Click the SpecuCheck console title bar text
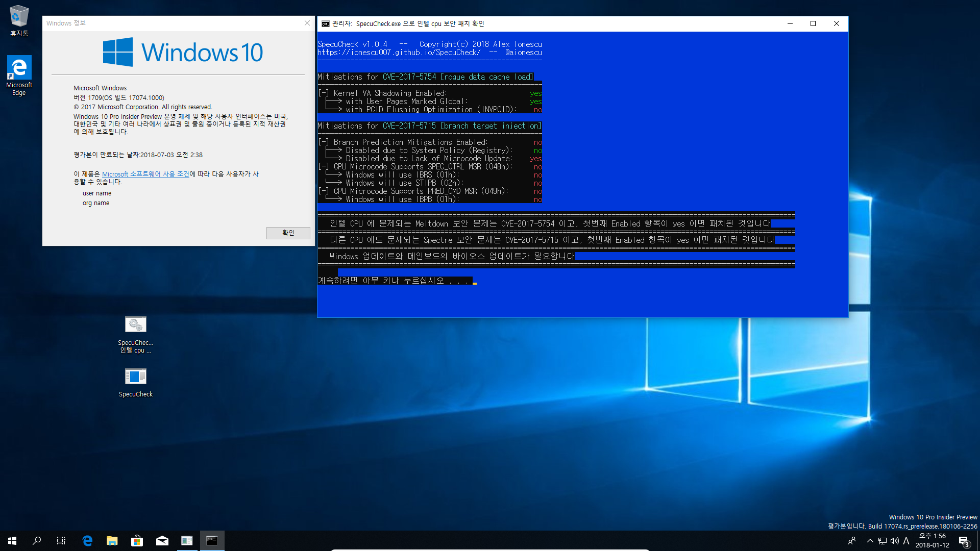The image size is (980, 551). (408, 23)
